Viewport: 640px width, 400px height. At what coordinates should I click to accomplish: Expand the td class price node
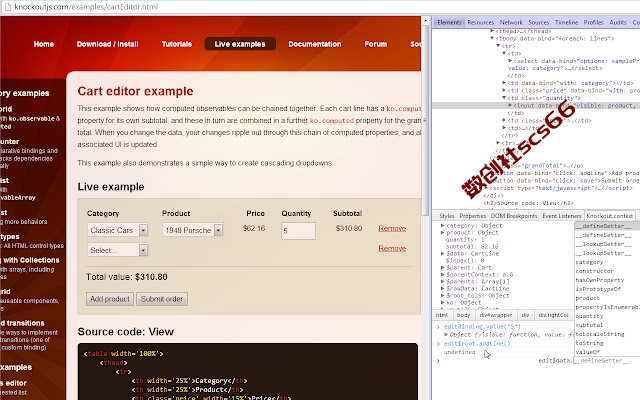(x=504, y=91)
